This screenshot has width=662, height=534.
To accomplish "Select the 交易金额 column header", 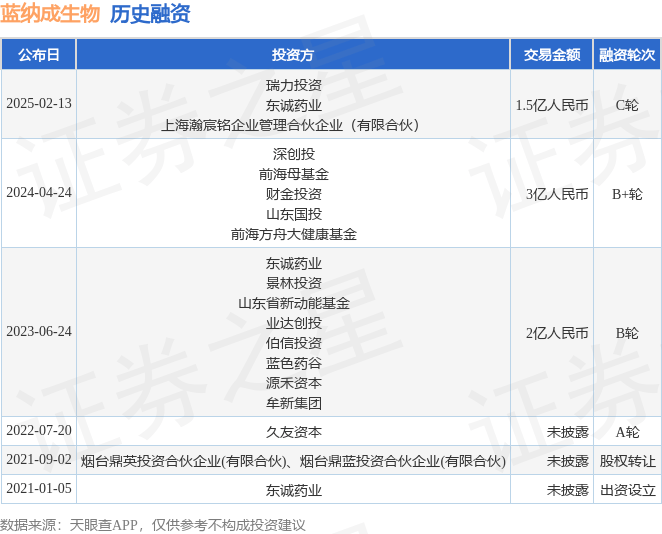I will click(x=552, y=54).
